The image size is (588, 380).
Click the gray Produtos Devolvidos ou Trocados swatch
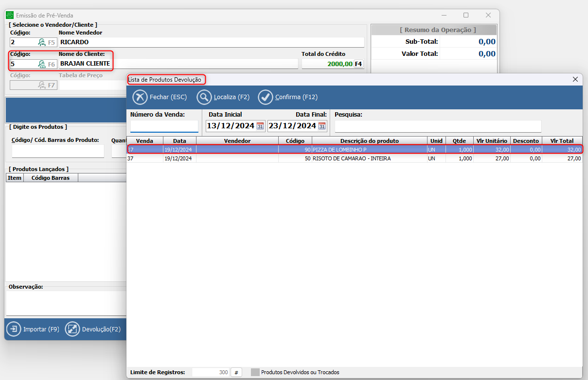click(255, 372)
